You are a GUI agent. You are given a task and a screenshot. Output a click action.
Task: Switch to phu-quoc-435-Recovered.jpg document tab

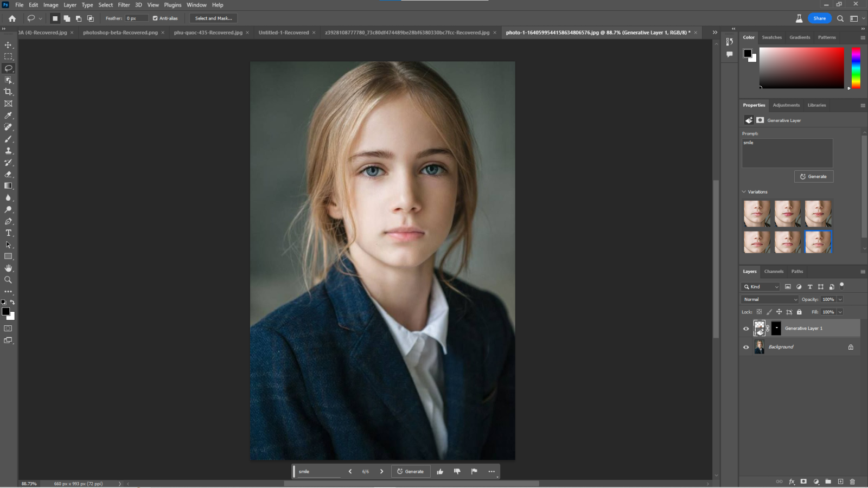click(x=208, y=33)
